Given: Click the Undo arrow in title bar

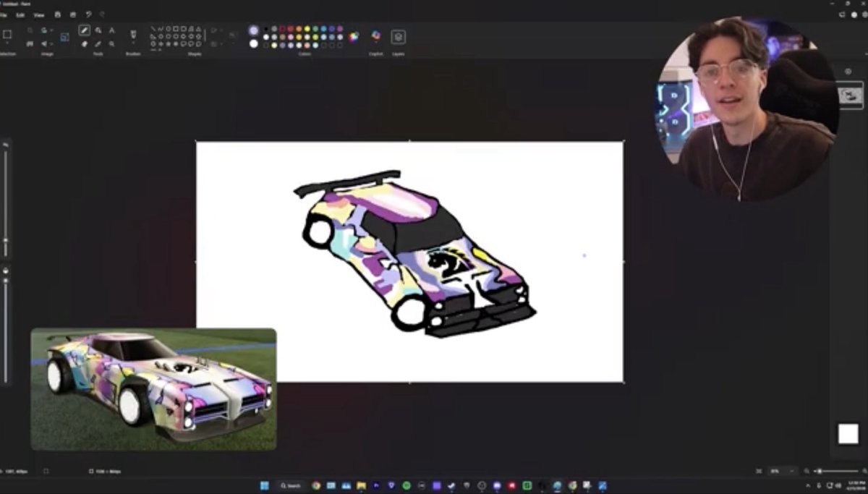Looking at the screenshot, I should [88, 14].
